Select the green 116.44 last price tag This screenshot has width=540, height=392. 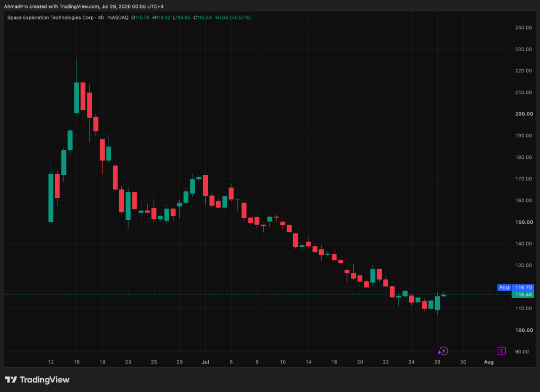point(523,294)
